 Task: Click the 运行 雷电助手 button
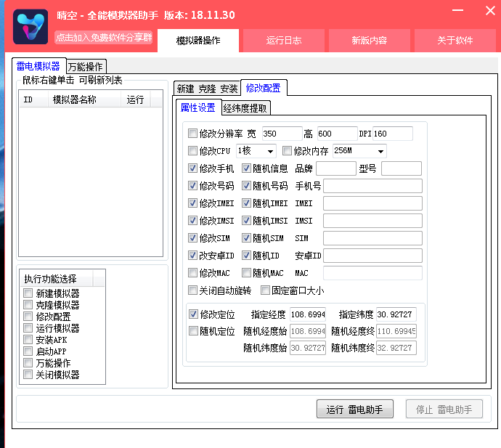[354, 409]
